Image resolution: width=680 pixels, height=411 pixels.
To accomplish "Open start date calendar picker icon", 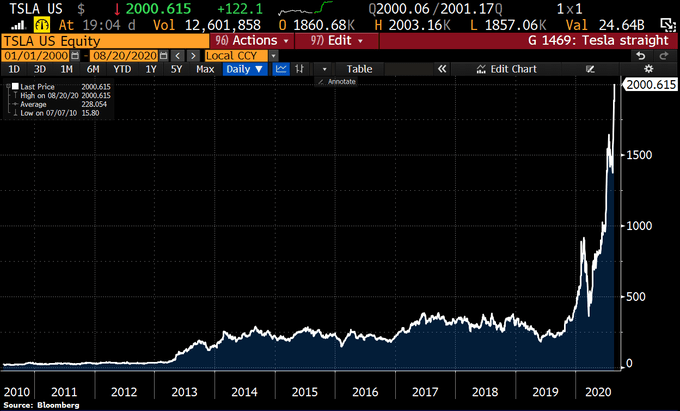I will click(75, 56).
